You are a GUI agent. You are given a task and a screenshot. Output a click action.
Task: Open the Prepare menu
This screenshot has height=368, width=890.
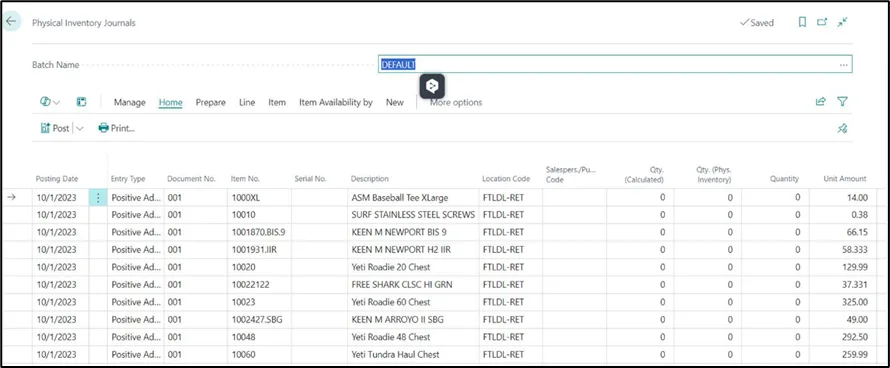(211, 102)
